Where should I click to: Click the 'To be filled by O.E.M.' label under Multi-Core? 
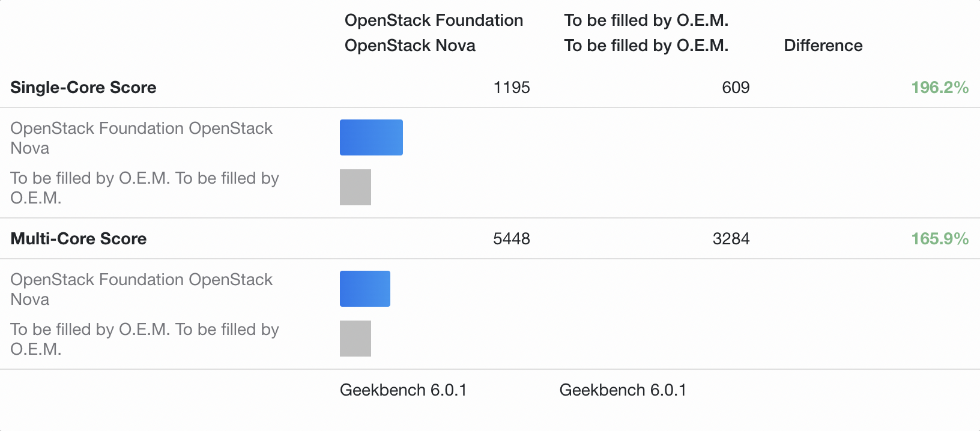145,339
